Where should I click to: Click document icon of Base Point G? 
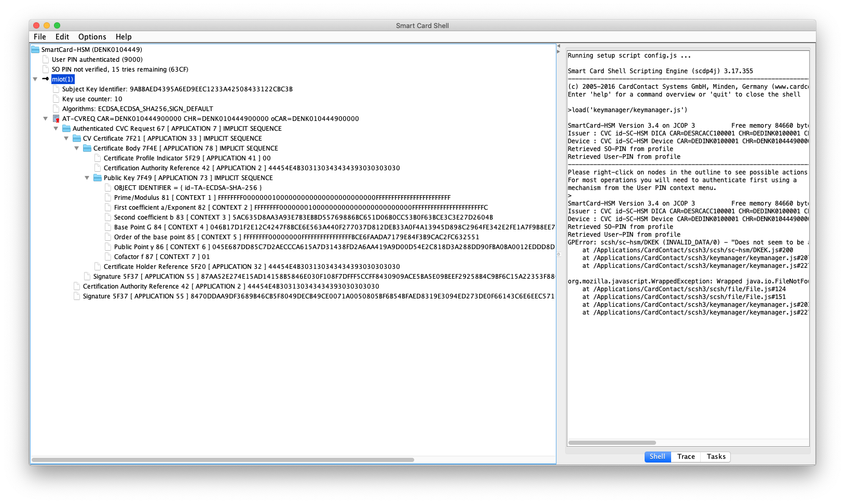click(x=108, y=227)
